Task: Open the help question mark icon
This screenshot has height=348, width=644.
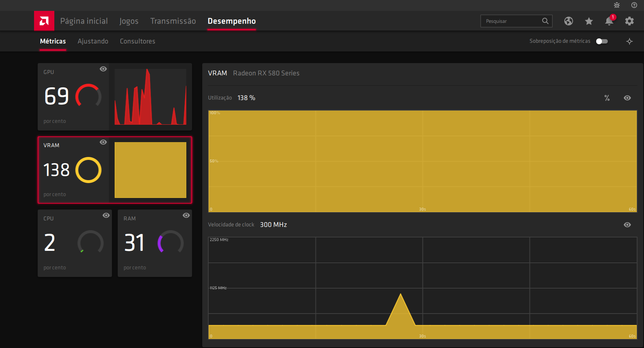Action: pos(634,5)
